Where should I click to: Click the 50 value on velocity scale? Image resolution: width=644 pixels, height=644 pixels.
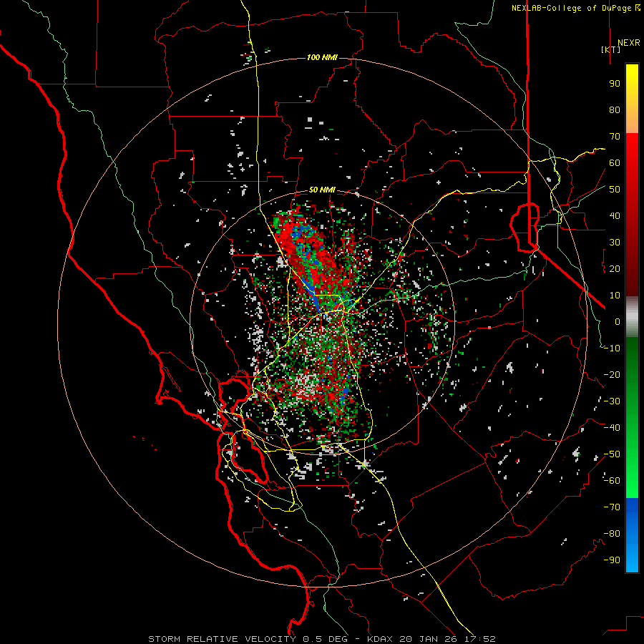(615, 190)
